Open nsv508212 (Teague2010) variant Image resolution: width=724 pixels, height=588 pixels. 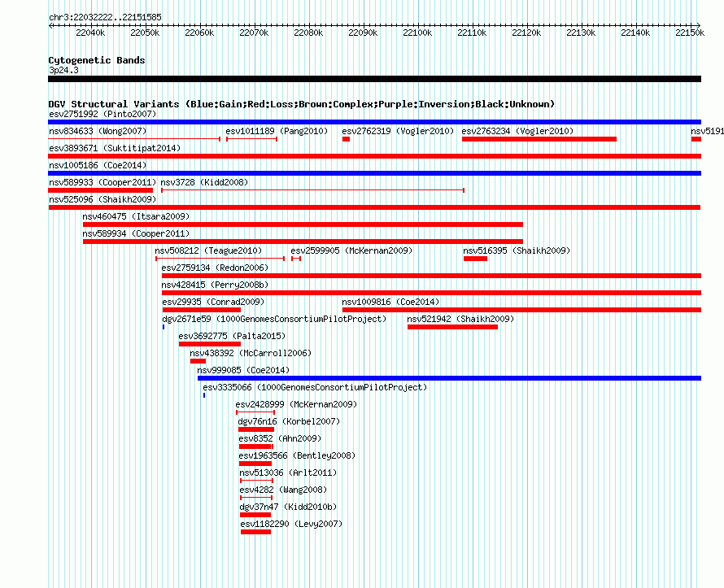click(208, 250)
